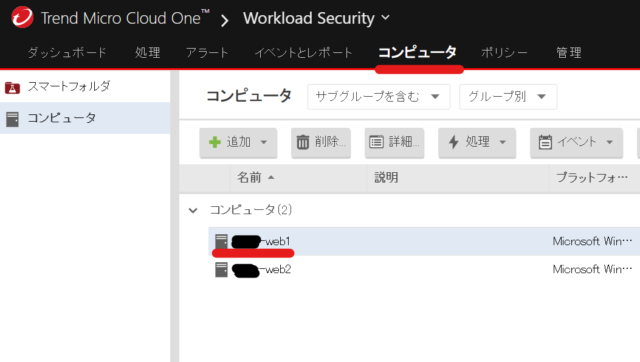Open the 処理 tab in top navigation
640x362 pixels.
[148, 53]
